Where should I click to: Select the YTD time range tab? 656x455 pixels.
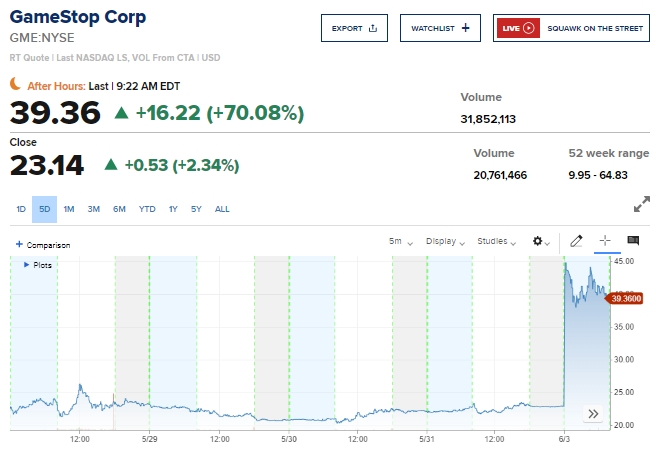147,209
